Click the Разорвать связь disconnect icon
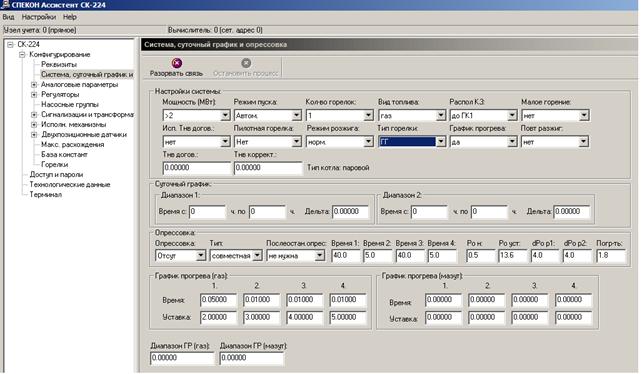Viewport: 642px width, 374px height. (176, 63)
